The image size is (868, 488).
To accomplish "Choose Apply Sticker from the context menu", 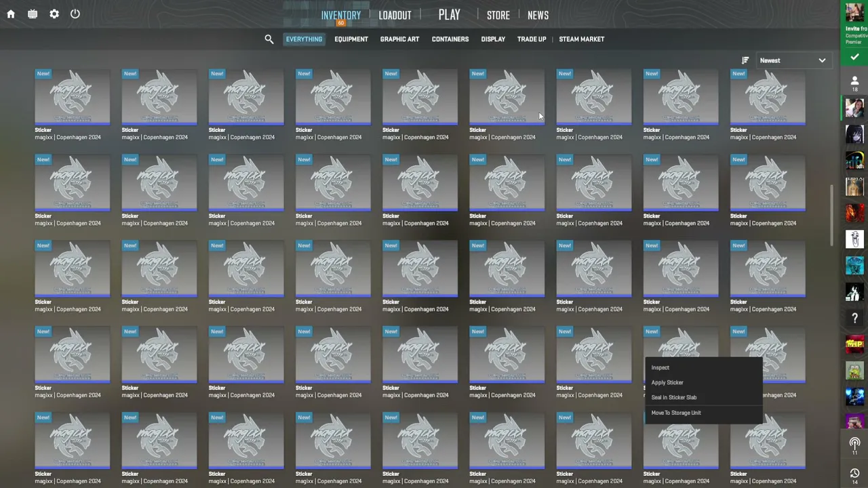I will pyautogui.click(x=704, y=382).
